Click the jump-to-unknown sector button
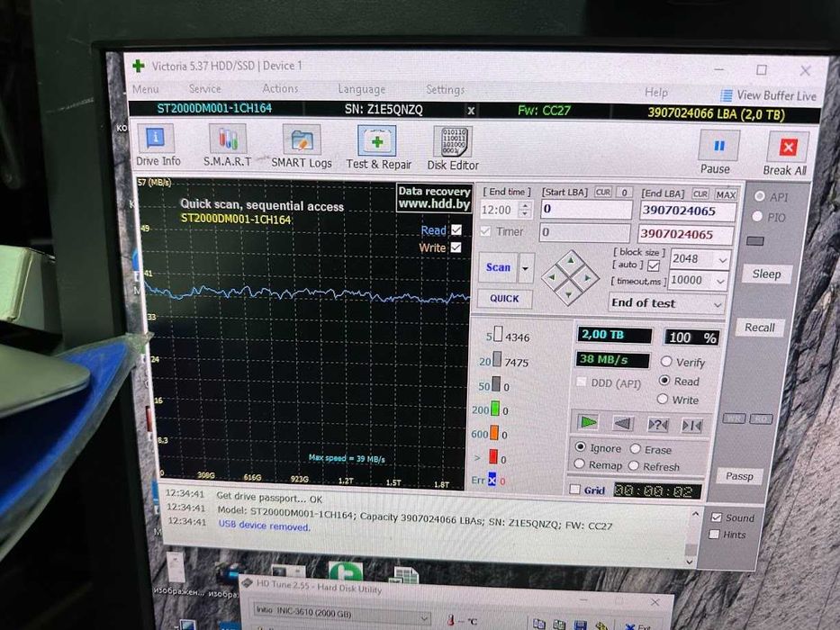The width and height of the screenshot is (840, 630). tap(657, 425)
